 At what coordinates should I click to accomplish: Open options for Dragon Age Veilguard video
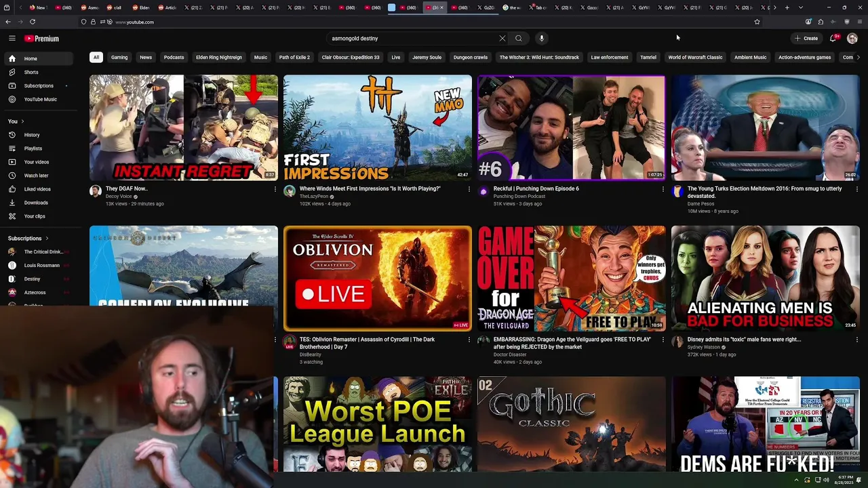pyautogui.click(x=663, y=340)
